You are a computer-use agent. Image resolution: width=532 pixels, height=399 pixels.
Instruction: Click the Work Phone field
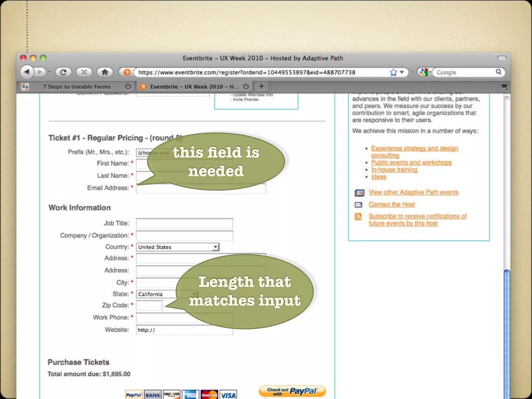184,318
